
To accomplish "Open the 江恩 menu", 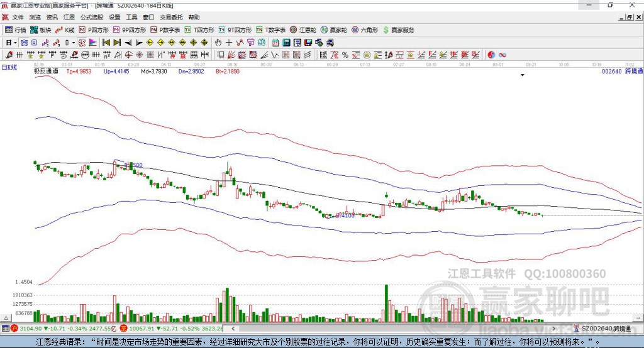I will point(69,17).
